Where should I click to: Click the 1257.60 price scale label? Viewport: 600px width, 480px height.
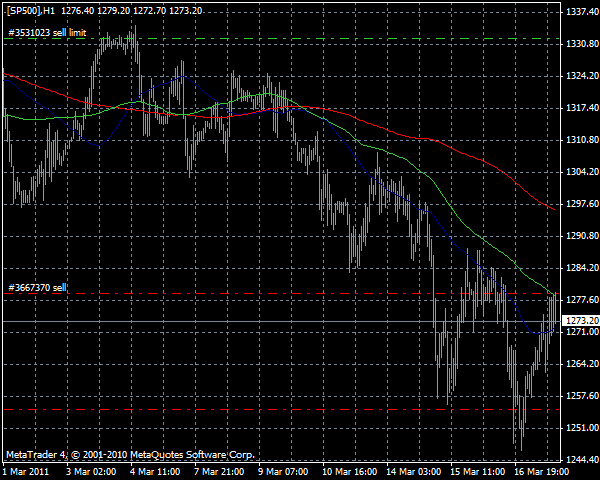[x=582, y=395]
